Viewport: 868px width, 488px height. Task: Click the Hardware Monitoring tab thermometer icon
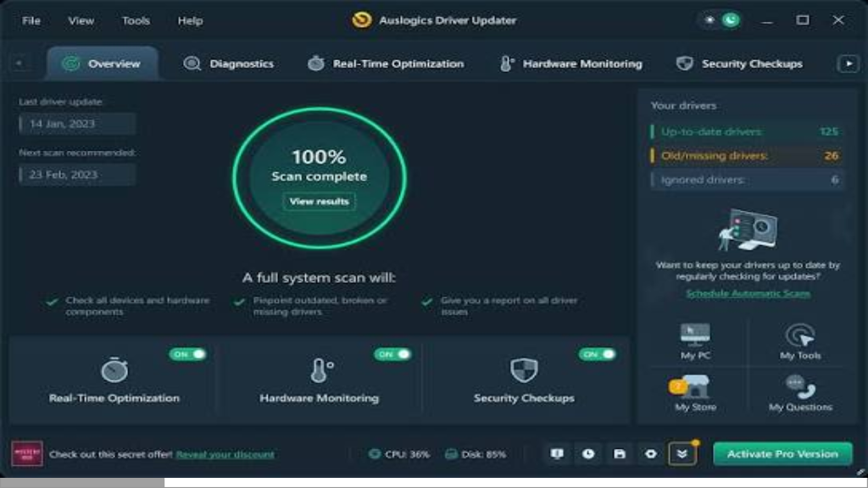[507, 64]
